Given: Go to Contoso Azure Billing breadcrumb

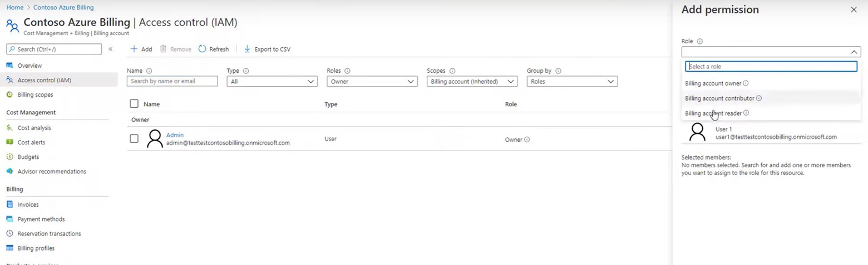Looking at the screenshot, I should click(63, 7).
